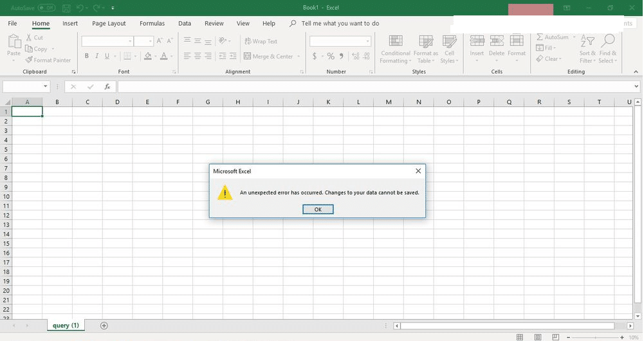Click the Copy icon
644x341 pixels.
pyautogui.click(x=29, y=49)
